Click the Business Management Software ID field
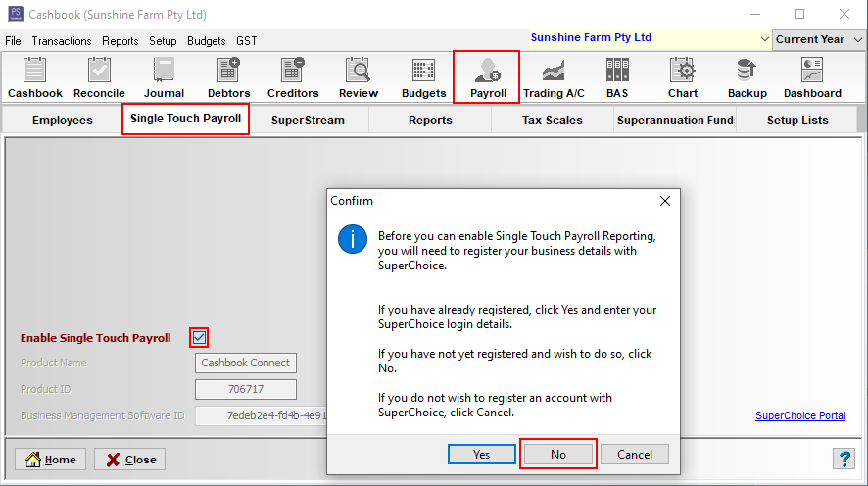This screenshot has height=486, width=868. click(262, 415)
